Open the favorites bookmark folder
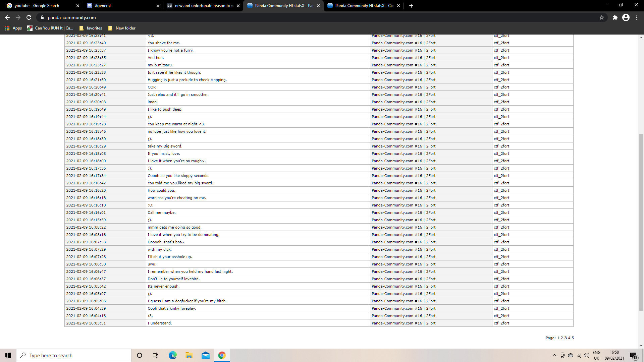The image size is (644, 362). [91, 28]
